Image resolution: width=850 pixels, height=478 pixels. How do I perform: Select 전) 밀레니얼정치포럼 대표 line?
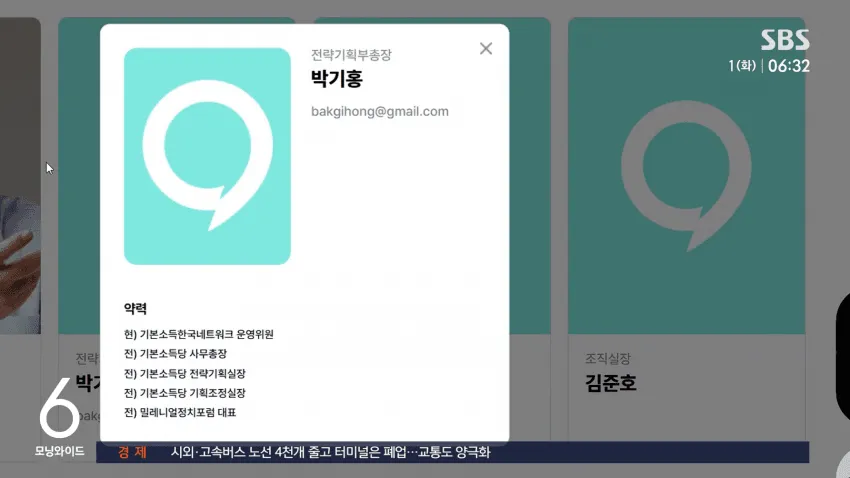point(180,412)
